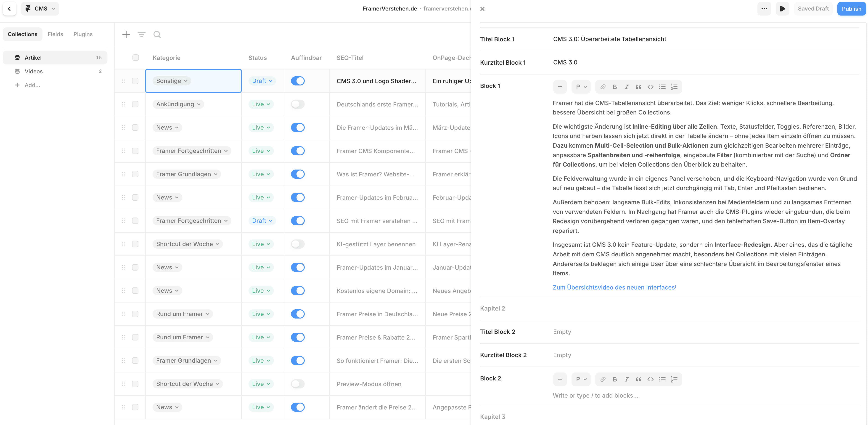Insert blockquote in Block 1 toolbar

point(638,87)
